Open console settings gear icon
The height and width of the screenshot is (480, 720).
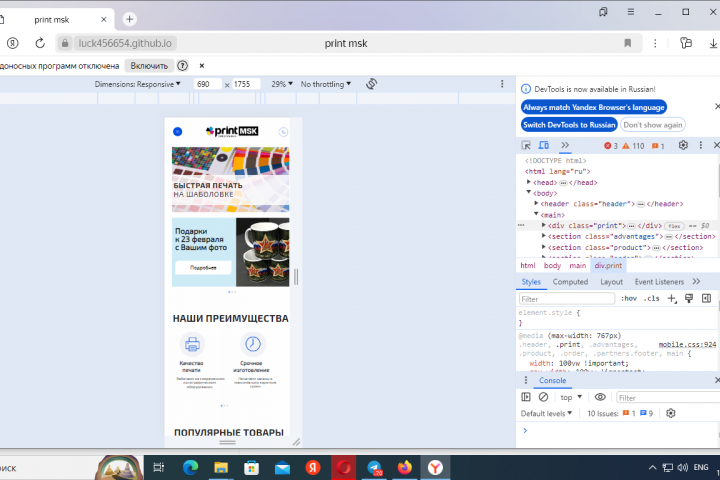[x=671, y=413]
